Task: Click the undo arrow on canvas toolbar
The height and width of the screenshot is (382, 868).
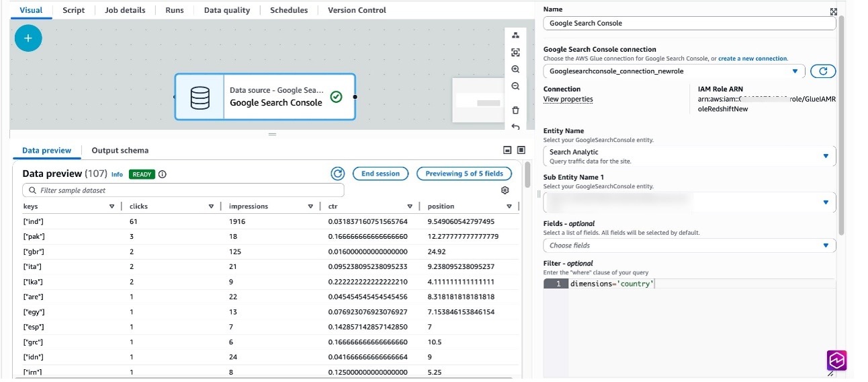Action: pyautogui.click(x=515, y=126)
